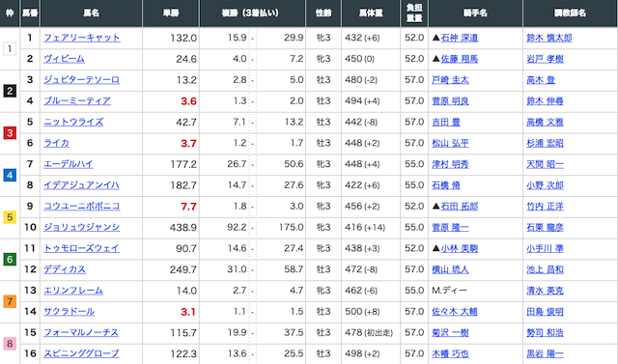This screenshot has height=364, width=618.
Task: Click horse weight 500 (+8)
Action: (362, 312)
